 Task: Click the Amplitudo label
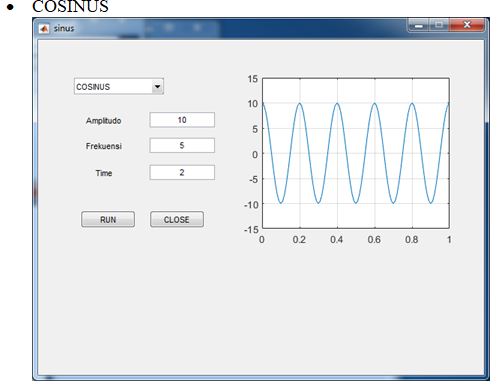[x=103, y=121]
